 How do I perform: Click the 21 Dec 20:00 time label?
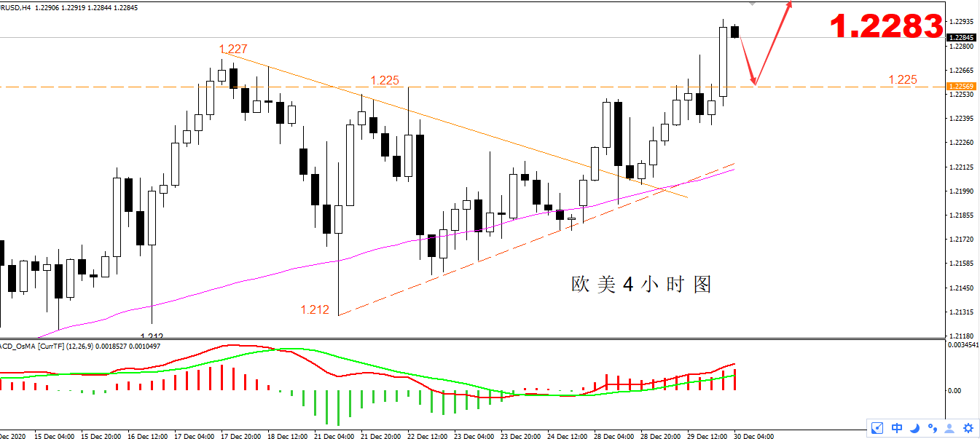383,436
